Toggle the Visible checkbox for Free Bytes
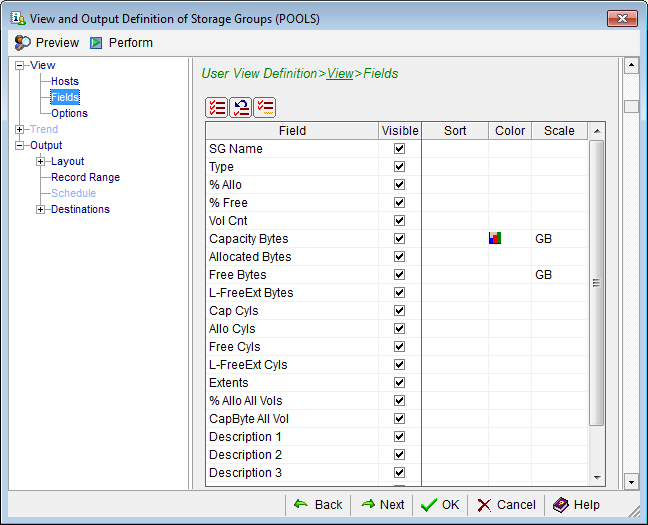Screen dimensions: 648x525 coord(400,275)
